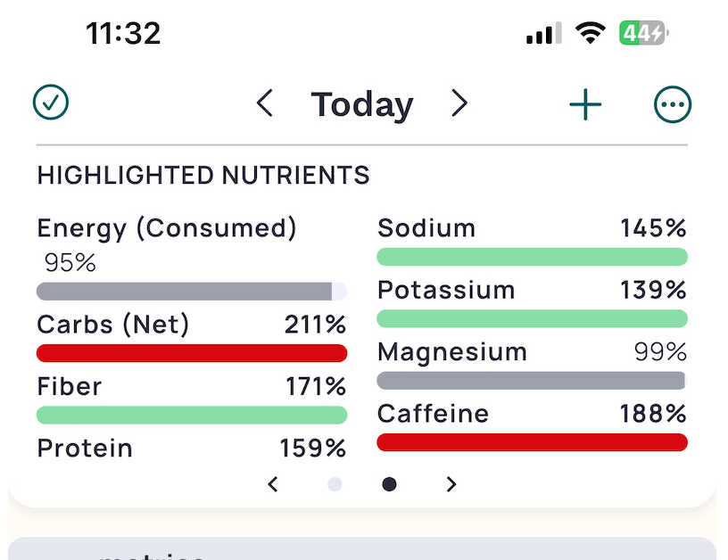The image size is (728, 560).
Task: Go to next day arrow
Action: tap(459, 104)
